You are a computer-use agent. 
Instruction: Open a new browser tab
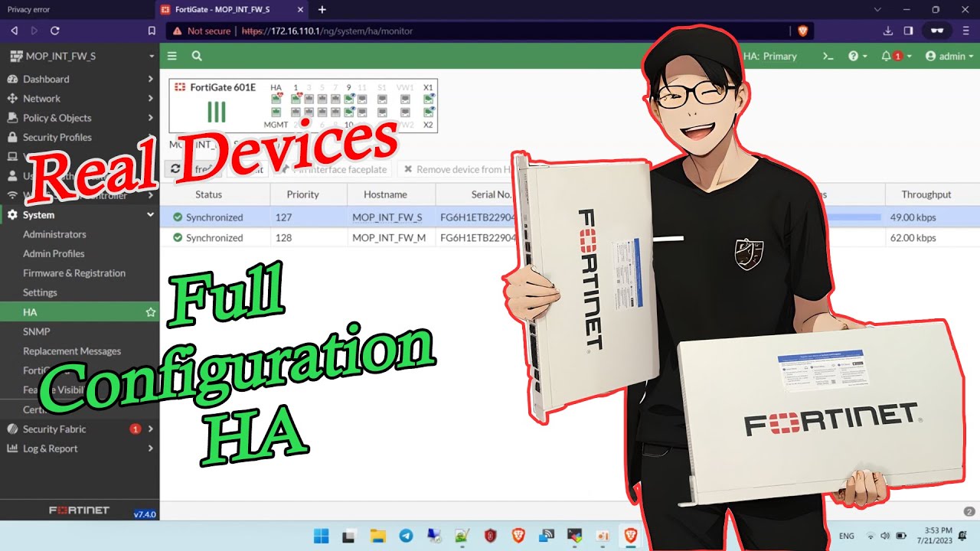click(322, 9)
